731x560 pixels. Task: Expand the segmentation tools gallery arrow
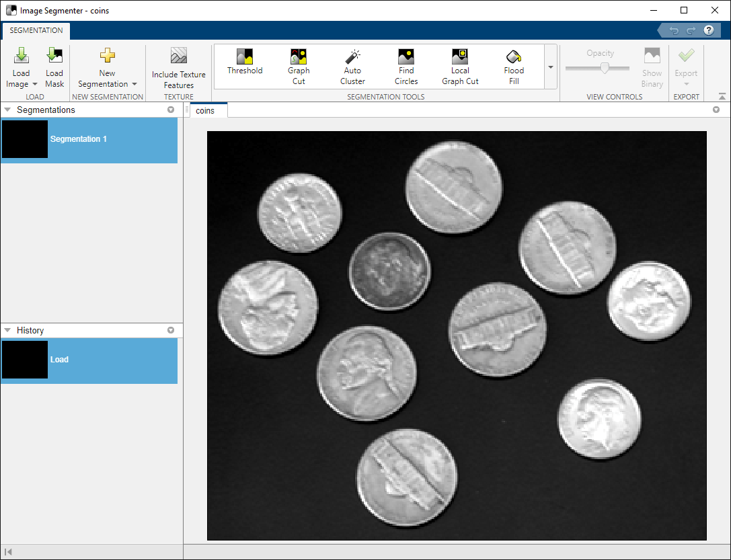pyautogui.click(x=551, y=67)
